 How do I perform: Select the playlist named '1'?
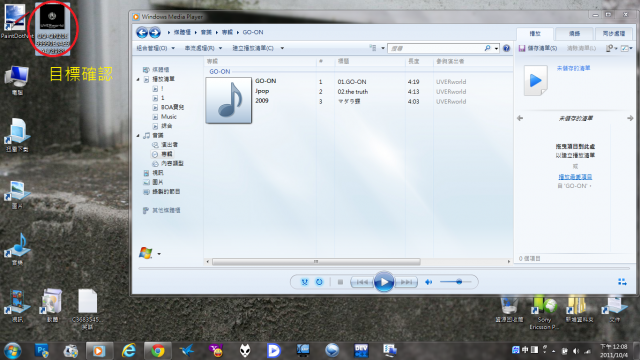[x=158, y=98]
